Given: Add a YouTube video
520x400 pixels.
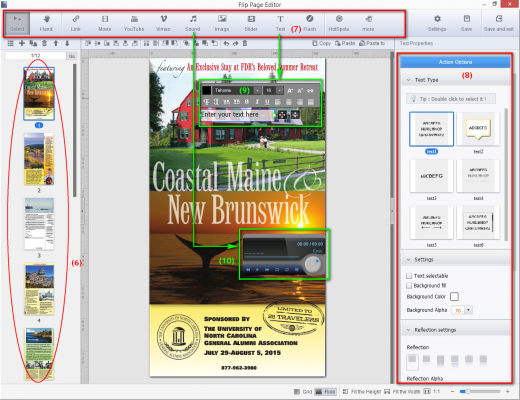Looking at the screenshot, I should (x=134, y=23).
